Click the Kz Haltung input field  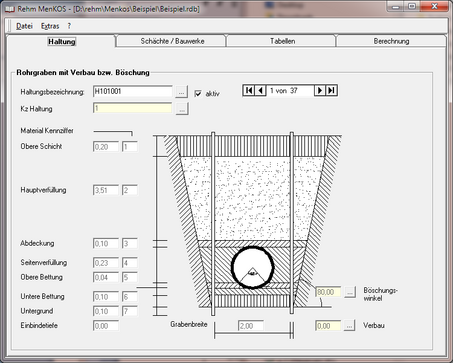pos(133,108)
